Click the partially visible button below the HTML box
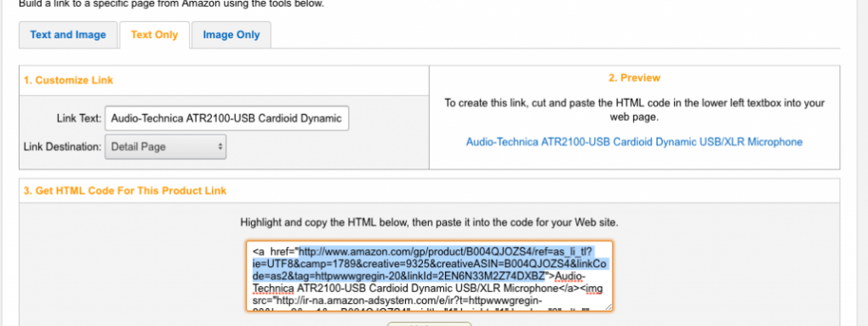868x326 pixels. (430, 323)
